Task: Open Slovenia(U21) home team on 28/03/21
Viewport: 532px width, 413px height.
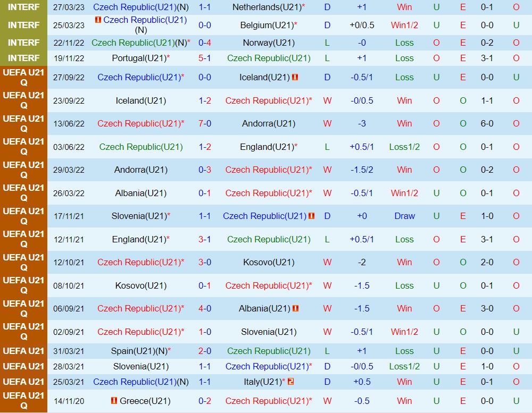Action: tap(141, 366)
